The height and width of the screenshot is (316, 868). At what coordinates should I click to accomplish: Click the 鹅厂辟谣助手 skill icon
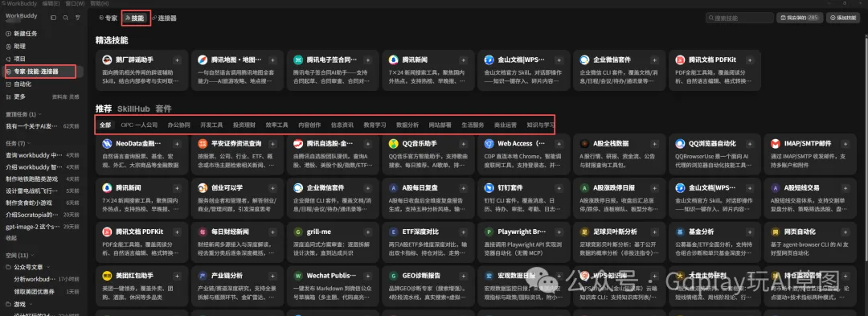(106, 60)
